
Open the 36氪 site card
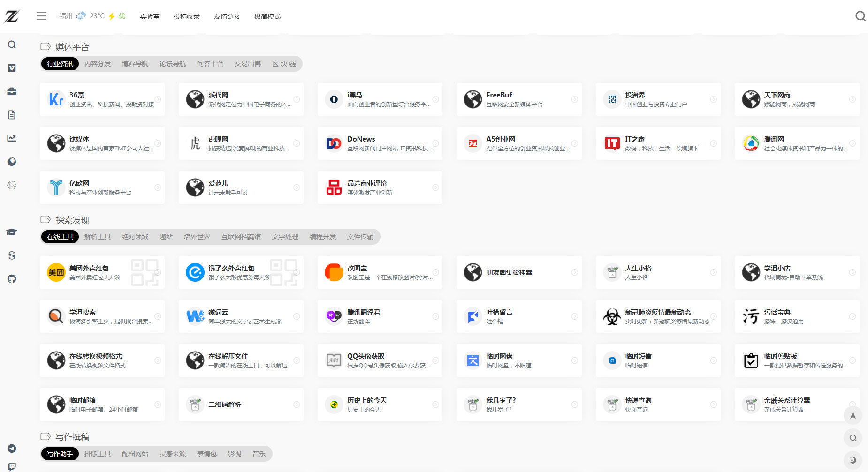(x=102, y=99)
